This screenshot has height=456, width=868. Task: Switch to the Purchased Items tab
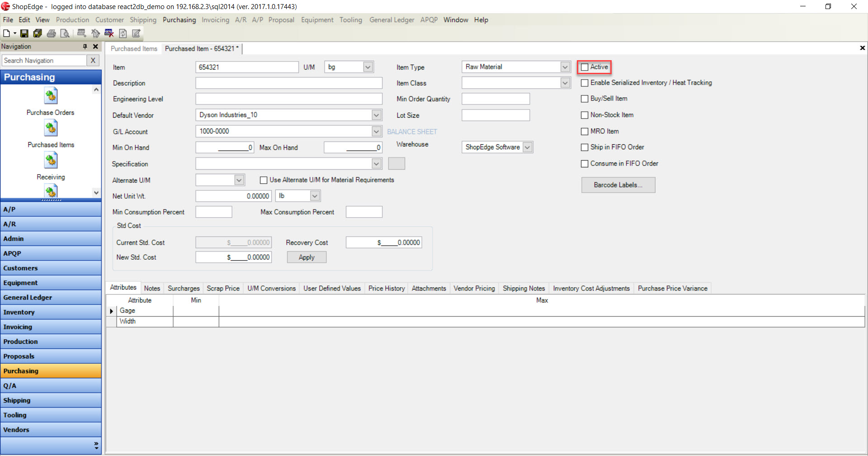[x=134, y=48]
